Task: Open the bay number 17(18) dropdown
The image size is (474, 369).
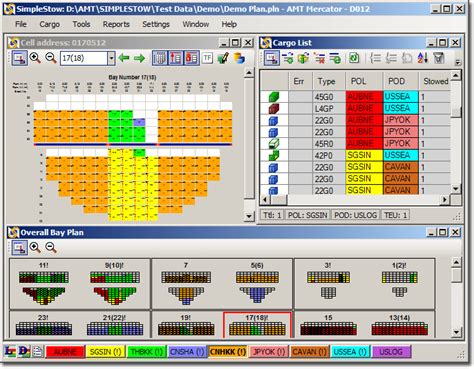Action: (111, 58)
